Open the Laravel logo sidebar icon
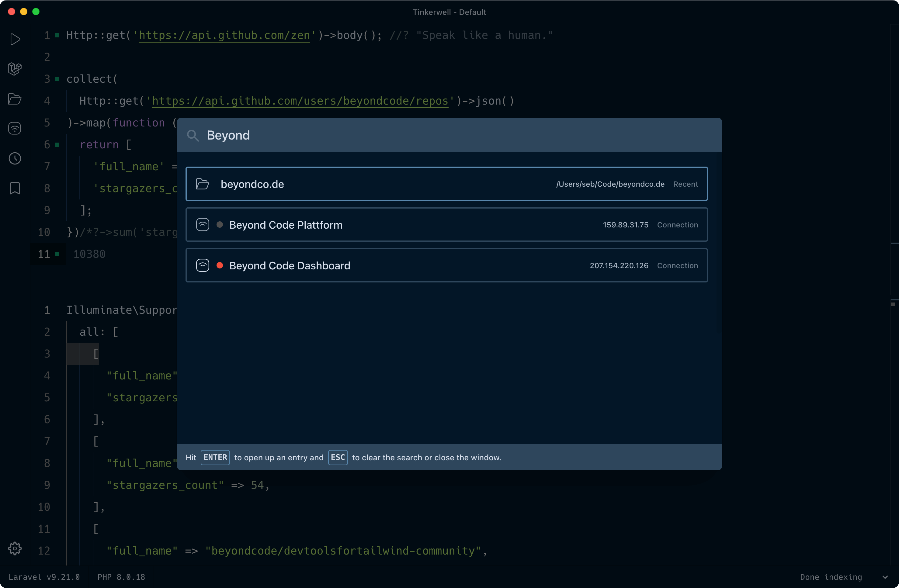This screenshot has height=588, width=899. [x=15, y=69]
